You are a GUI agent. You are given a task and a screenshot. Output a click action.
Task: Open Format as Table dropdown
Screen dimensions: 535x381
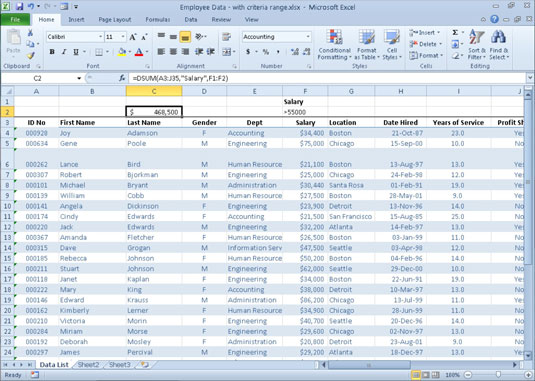pos(366,45)
